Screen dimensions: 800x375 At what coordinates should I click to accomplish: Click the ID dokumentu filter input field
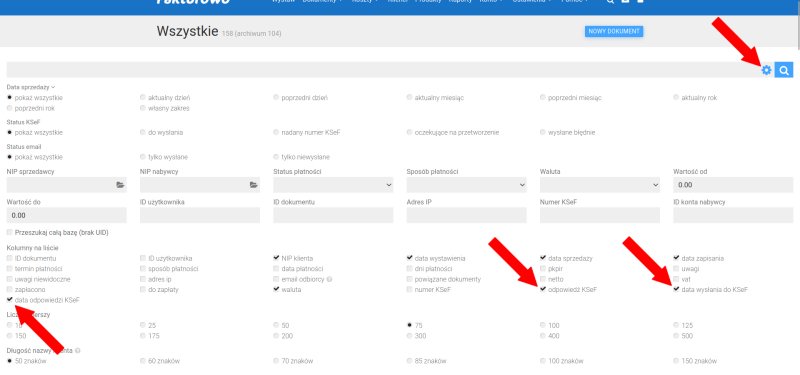tap(333, 215)
